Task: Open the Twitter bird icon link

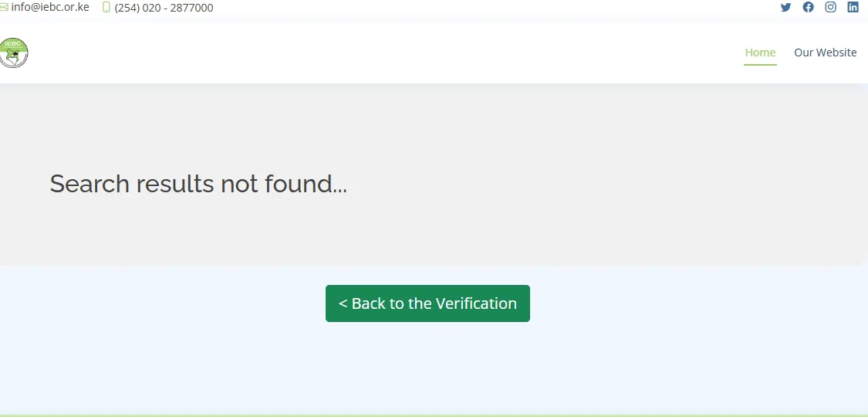Action: pos(785,7)
